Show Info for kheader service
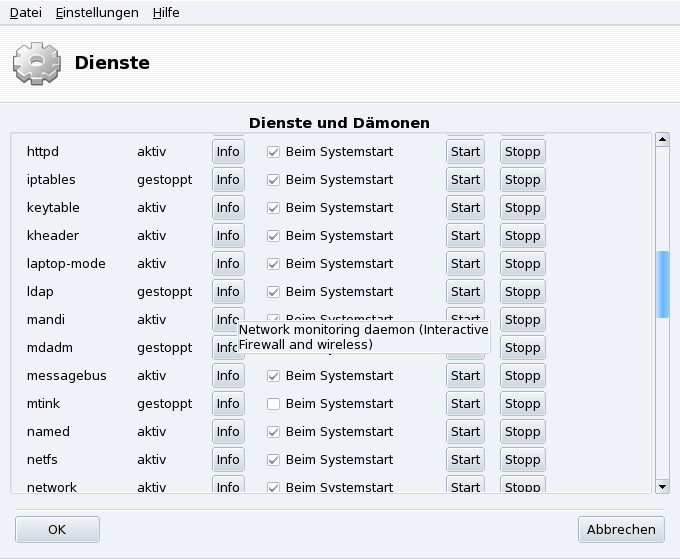680x560 pixels. (228, 236)
